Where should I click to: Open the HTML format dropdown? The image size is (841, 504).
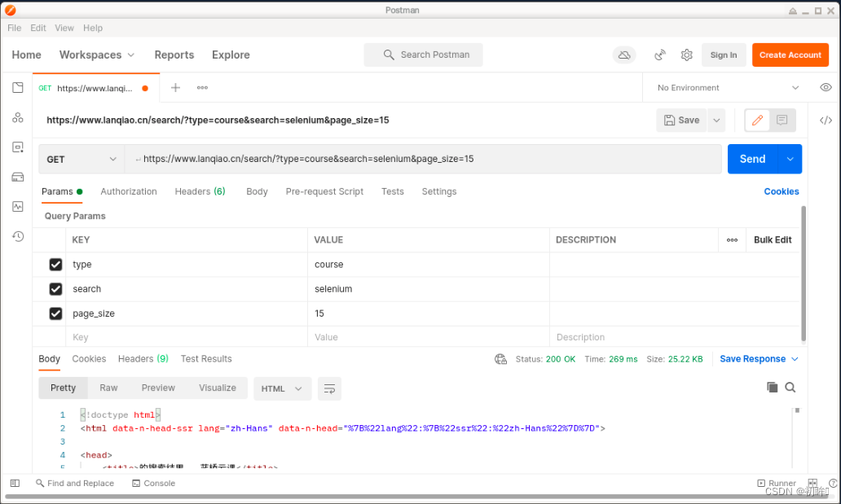(282, 388)
